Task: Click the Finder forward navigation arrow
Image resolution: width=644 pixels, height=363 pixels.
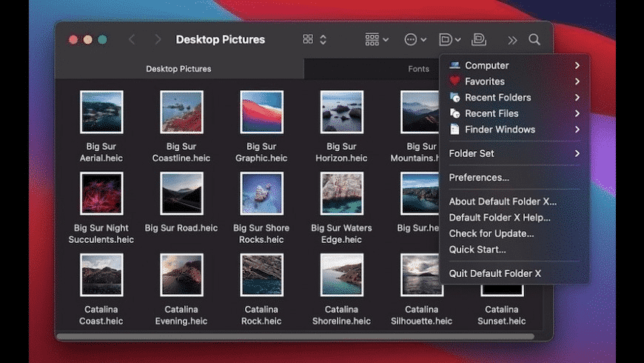Action: (x=158, y=39)
